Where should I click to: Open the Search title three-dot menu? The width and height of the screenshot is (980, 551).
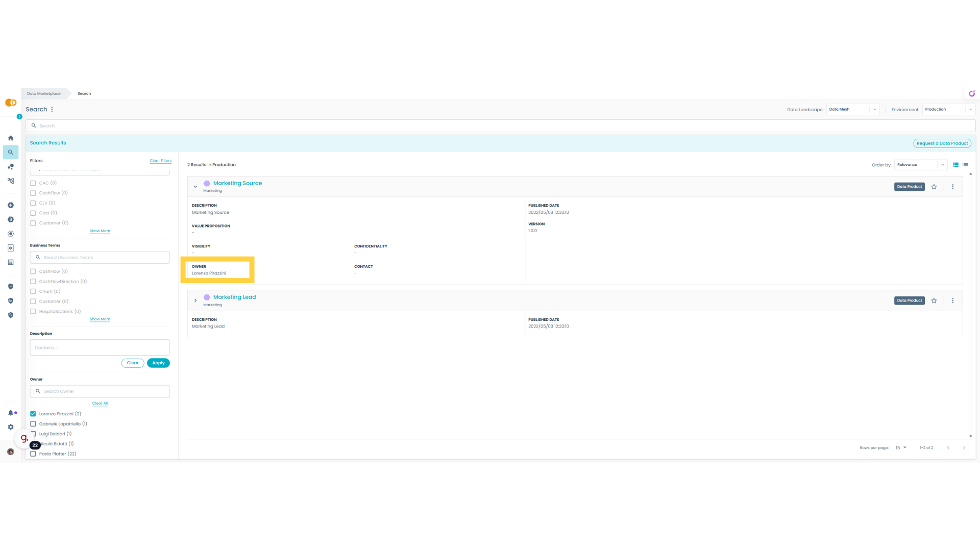point(52,109)
